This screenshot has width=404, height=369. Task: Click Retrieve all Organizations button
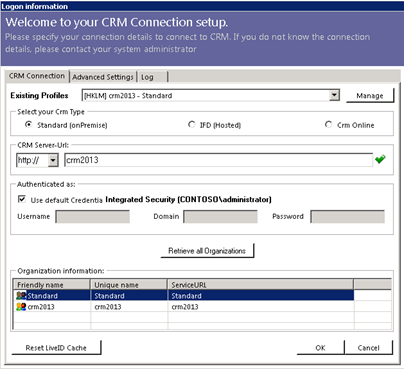click(207, 251)
